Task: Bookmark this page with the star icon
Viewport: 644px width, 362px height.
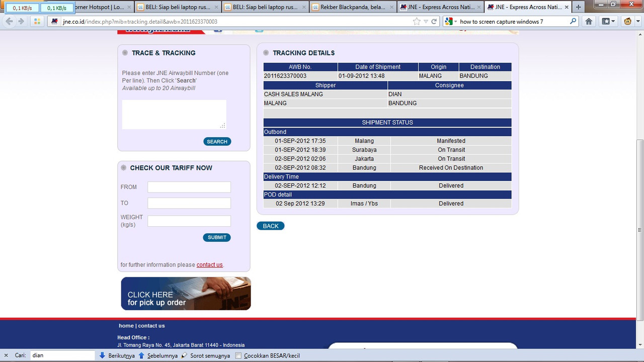Action: [x=417, y=22]
